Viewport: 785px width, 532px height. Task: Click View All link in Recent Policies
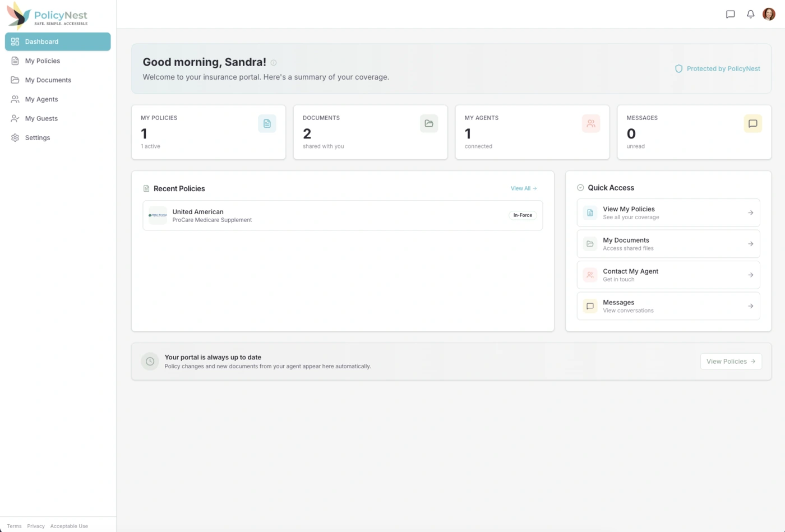pyautogui.click(x=523, y=188)
